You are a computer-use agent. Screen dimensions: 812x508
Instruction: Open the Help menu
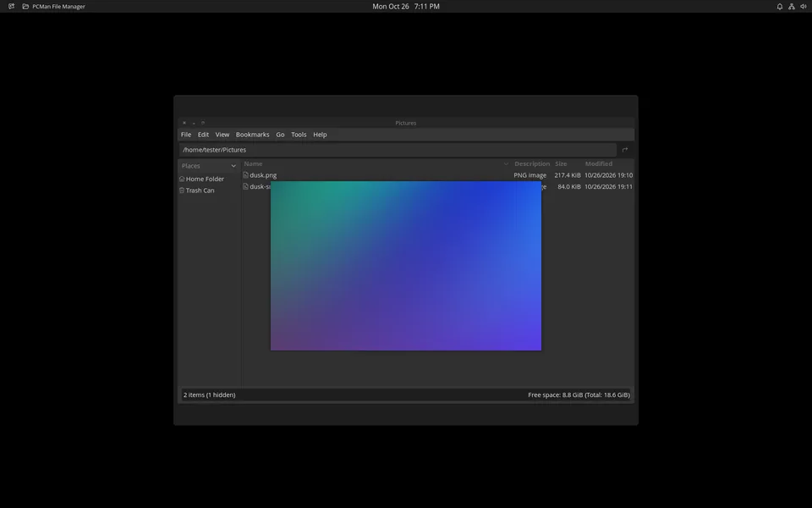[x=320, y=135]
